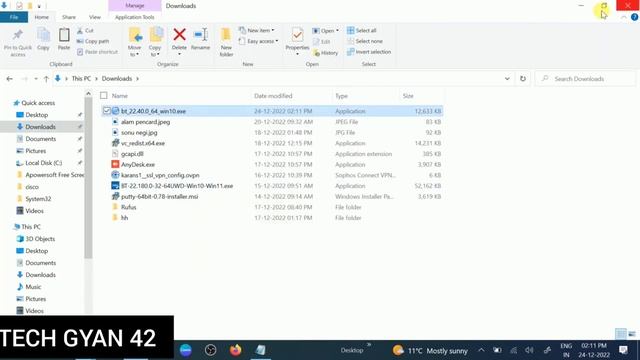This screenshot has width=640, height=360.
Task: Collapse the ribbon with the chevron
Action: click(624, 18)
